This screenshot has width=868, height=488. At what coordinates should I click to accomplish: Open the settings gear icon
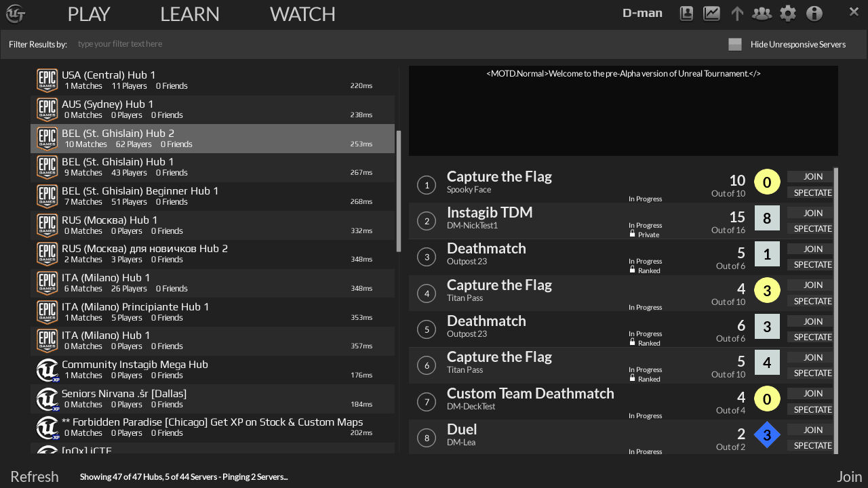(x=788, y=14)
